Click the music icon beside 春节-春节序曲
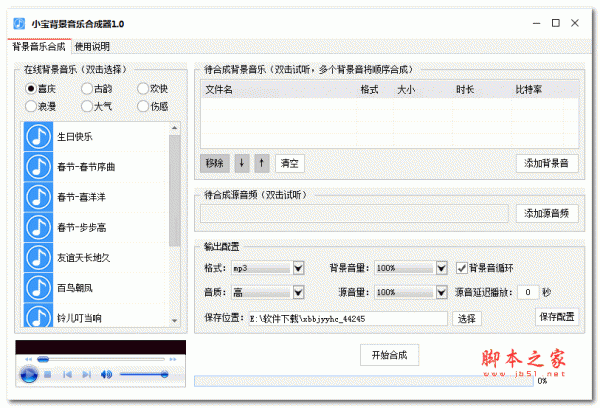This screenshot has height=408, width=600. [x=38, y=166]
